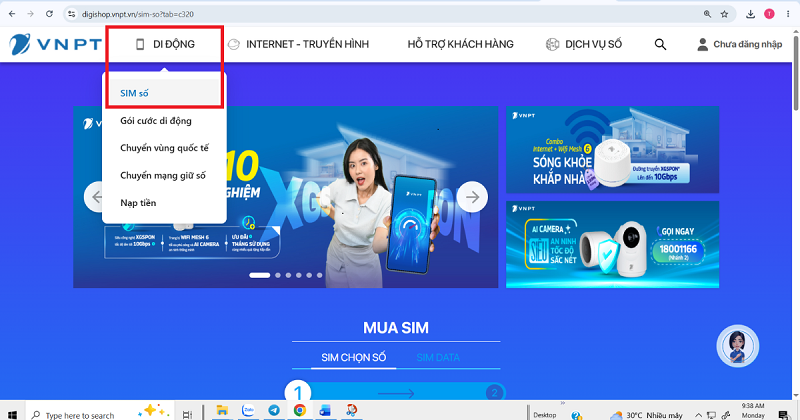Open INTERNET - TRUYỀN HÌNH menu
Viewport: 800px width, 420px height.
(x=298, y=44)
